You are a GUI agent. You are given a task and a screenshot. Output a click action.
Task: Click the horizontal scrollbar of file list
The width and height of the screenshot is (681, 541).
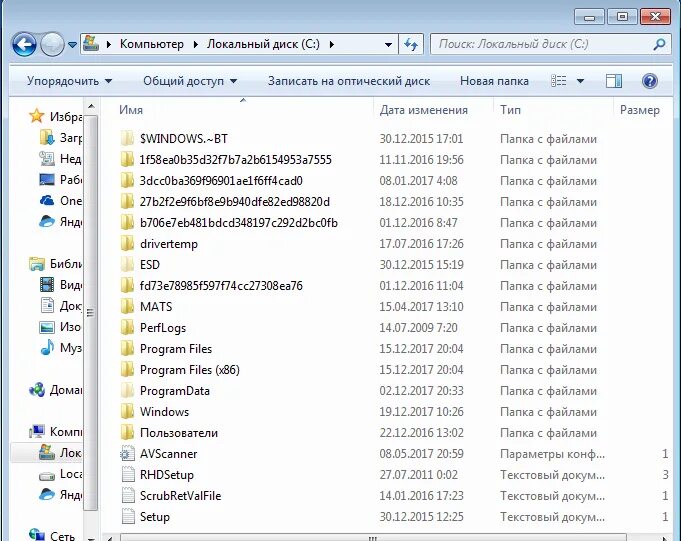[373, 538]
